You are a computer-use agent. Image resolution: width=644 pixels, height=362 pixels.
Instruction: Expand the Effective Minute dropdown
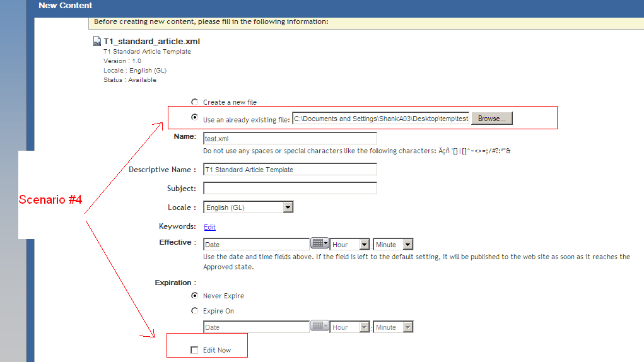[393, 245]
